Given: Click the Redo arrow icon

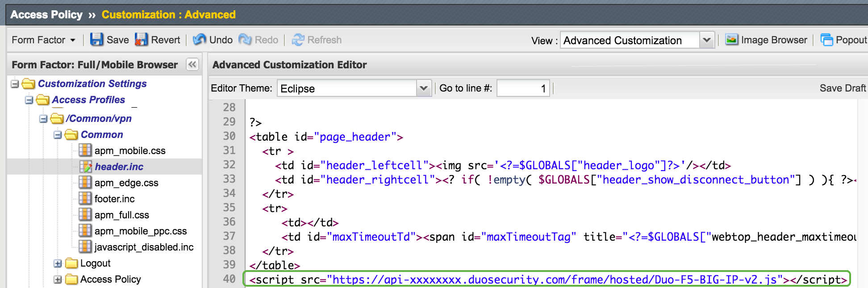Looking at the screenshot, I should (245, 40).
